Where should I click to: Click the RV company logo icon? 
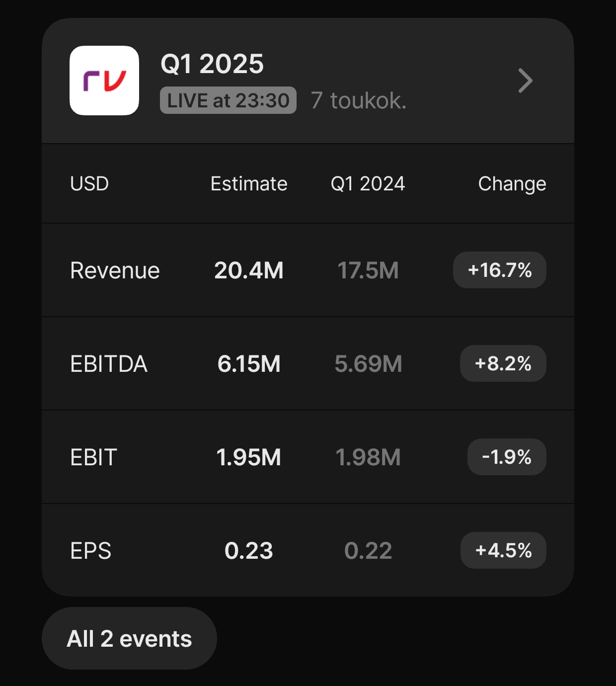pyautogui.click(x=104, y=81)
